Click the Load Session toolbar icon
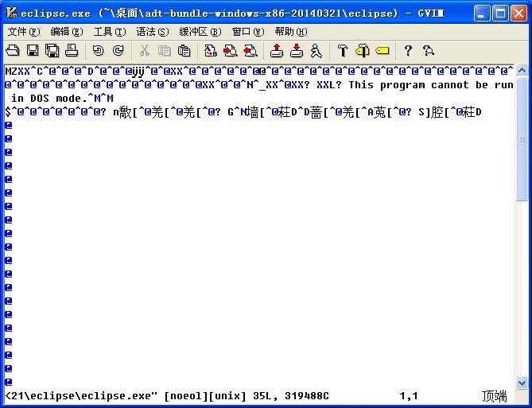 (277, 51)
